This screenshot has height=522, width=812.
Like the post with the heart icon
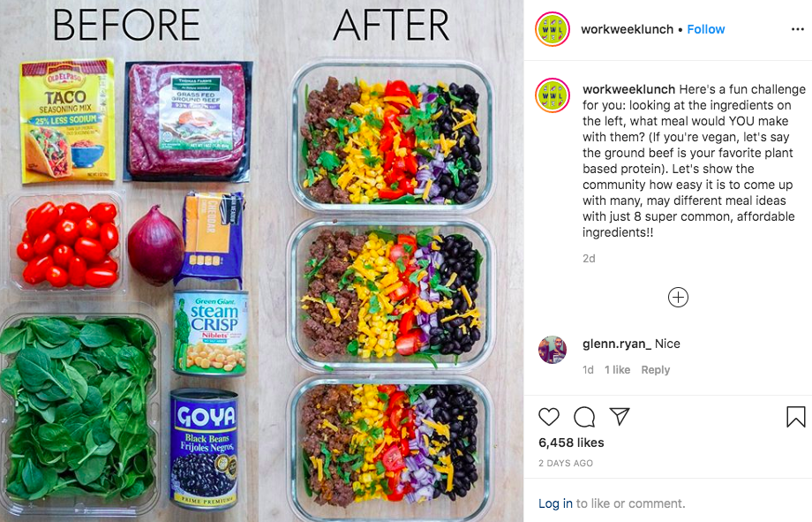(549, 417)
